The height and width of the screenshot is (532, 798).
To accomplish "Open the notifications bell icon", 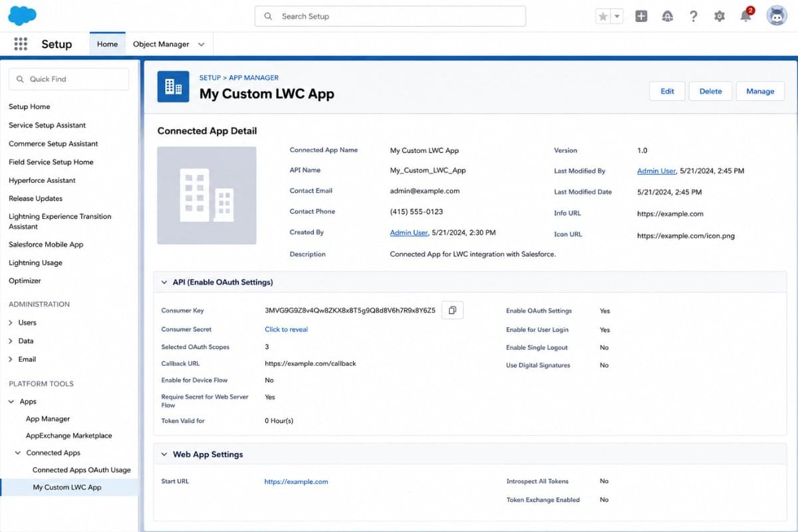I will coord(746,16).
